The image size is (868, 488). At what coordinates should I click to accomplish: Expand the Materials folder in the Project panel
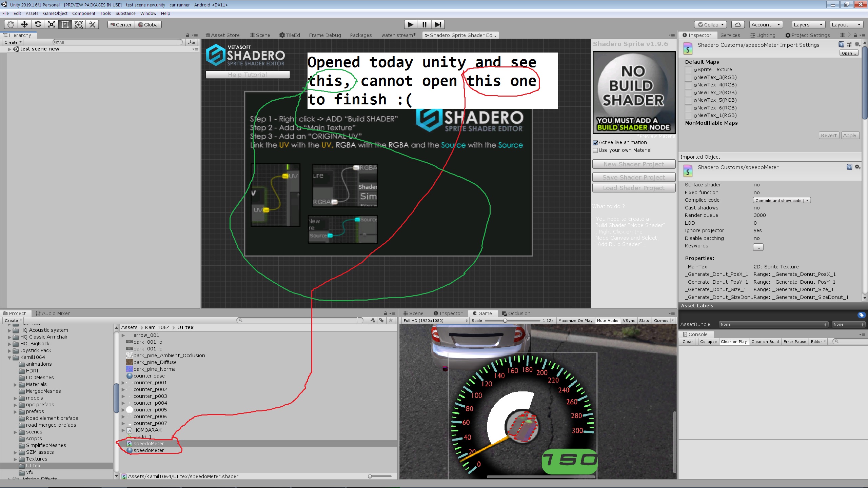(x=15, y=384)
